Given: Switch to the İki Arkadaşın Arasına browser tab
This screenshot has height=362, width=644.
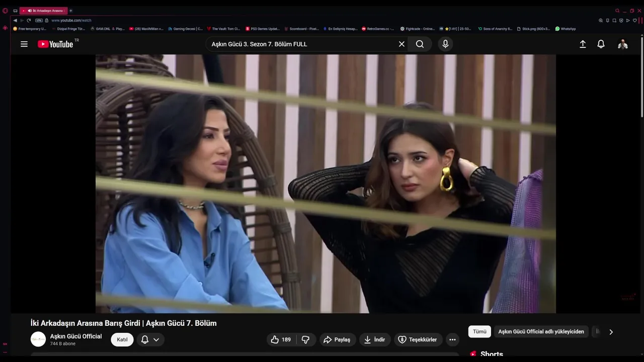Looking at the screenshot, I should 44,11.
